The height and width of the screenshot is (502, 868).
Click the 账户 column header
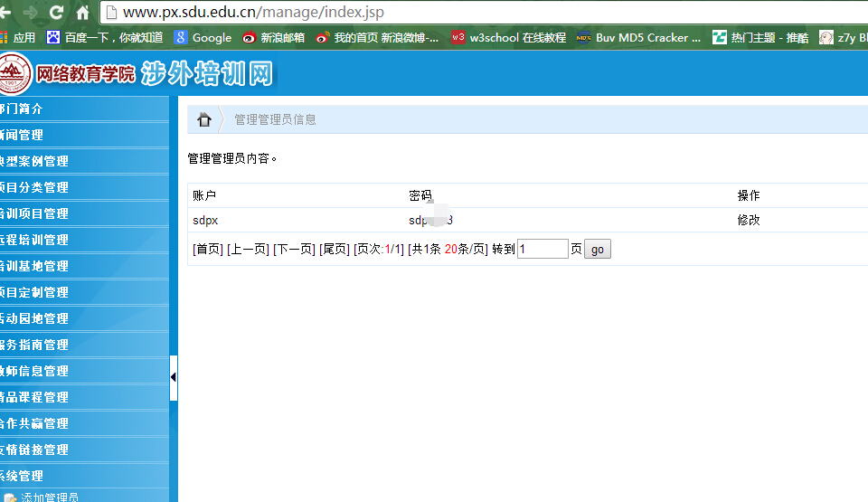[x=204, y=195]
